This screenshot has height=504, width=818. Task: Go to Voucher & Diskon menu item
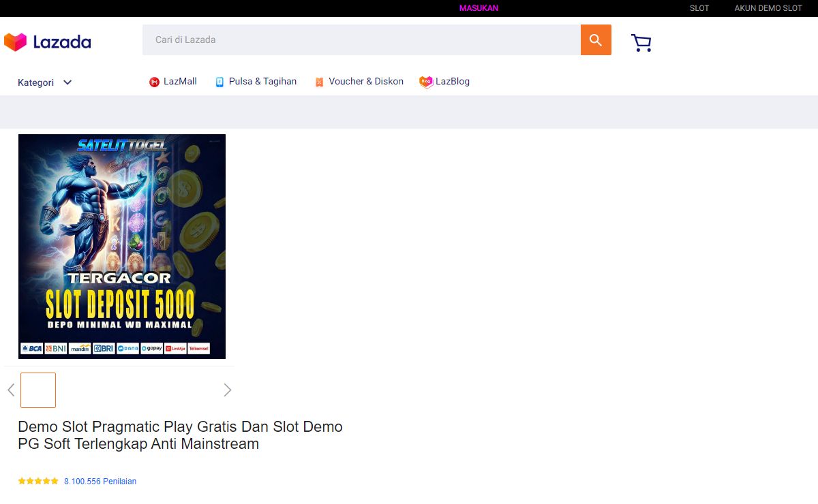(x=359, y=82)
